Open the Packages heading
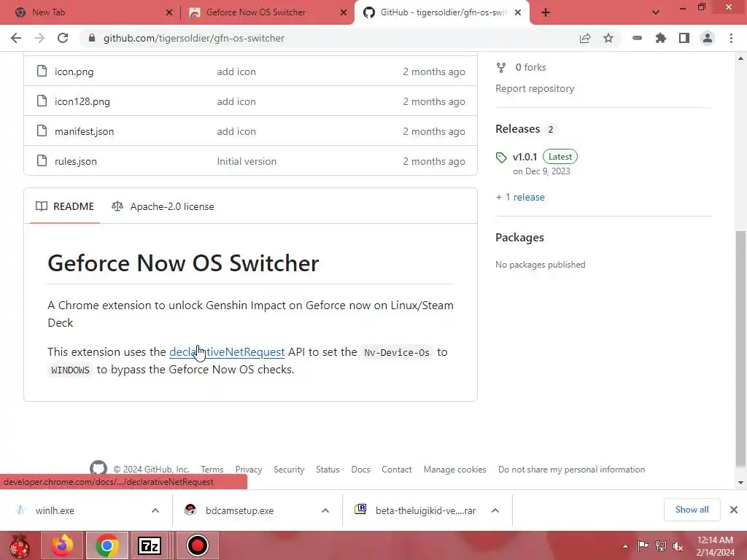 click(519, 237)
